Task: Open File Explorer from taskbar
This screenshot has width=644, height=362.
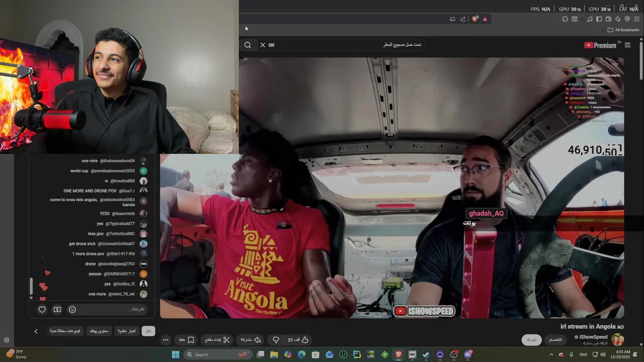Action: click(x=274, y=354)
